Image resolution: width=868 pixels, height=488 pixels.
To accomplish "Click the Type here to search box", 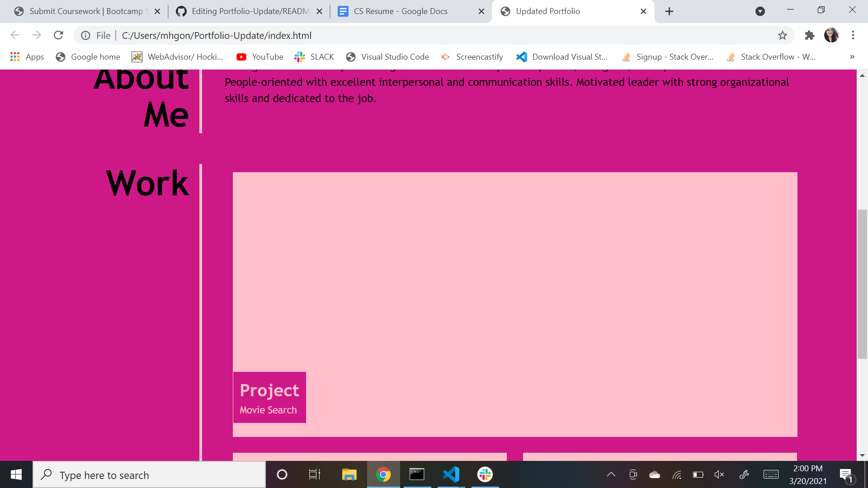I will click(x=149, y=475).
